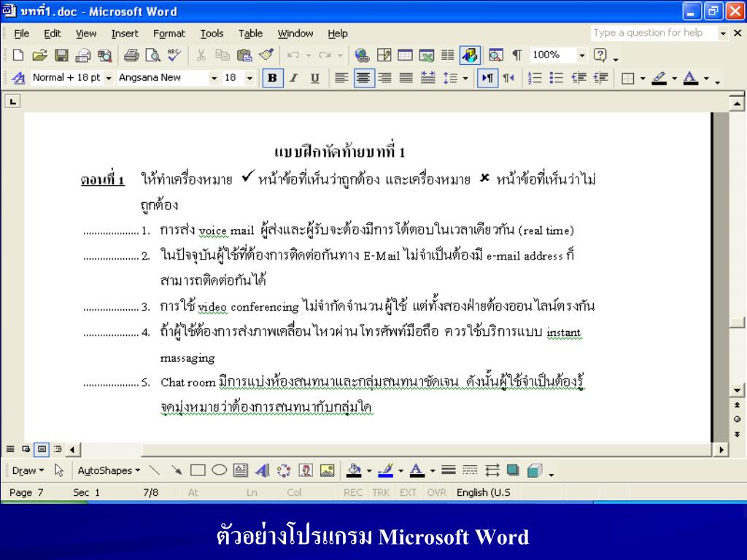The width and height of the screenshot is (747, 560).
Task: Print the document with the printer icon
Action: 131,55
